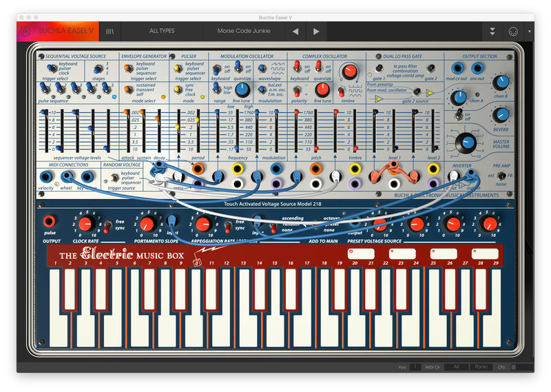Toggle the clock rate free/sync switch
The width and height of the screenshot is (551, 392).
pos(107,226)
